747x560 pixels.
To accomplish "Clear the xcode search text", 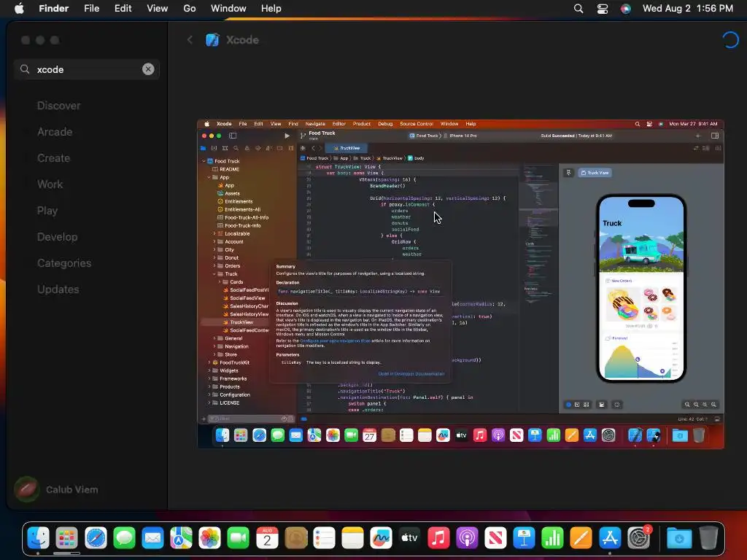I will 148,69.
